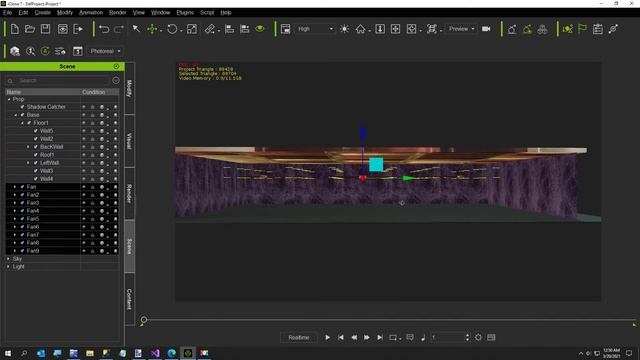Click the green X-axis gizmo arrow

409,178
